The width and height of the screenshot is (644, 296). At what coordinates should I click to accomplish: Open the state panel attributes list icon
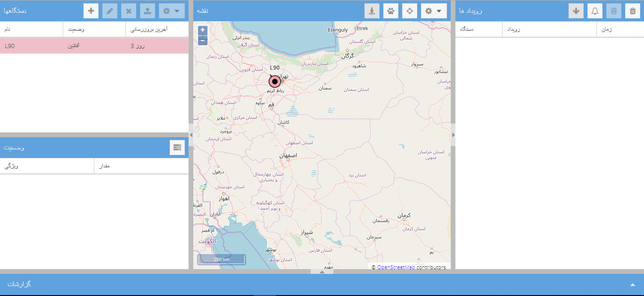pos(177,148)
